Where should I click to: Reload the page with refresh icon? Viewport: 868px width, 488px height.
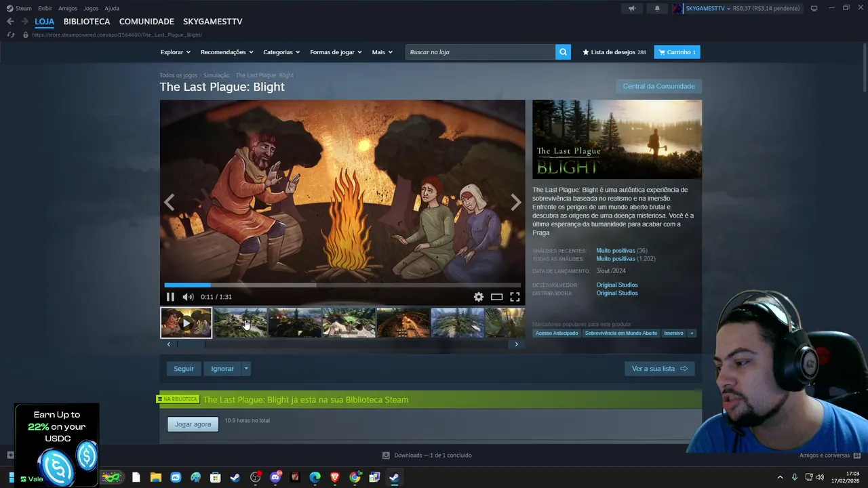pyautogui.click(x=10, y=35)
